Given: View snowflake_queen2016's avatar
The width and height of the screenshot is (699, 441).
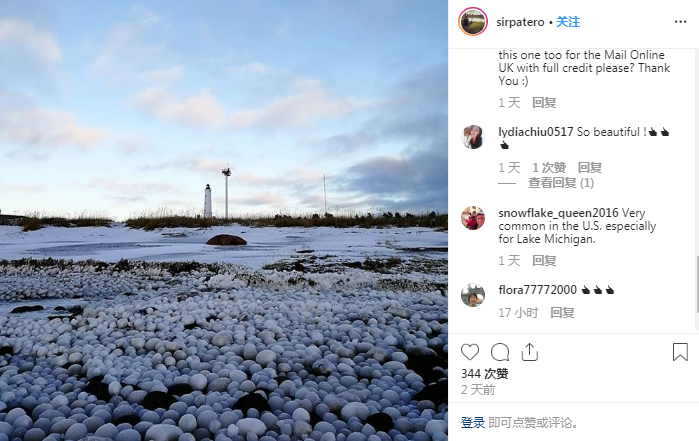Looking at the screenshot, I should click(473, 218).
